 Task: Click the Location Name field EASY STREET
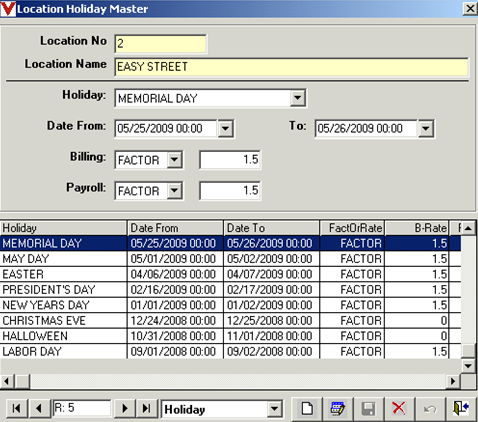291,67
